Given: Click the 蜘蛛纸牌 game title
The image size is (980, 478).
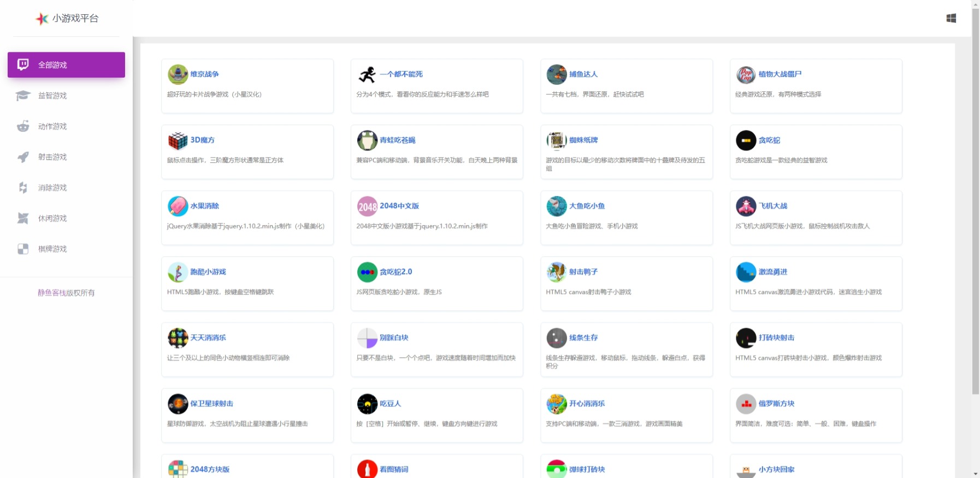Looking at the screenshot, I should coord(583,140).
